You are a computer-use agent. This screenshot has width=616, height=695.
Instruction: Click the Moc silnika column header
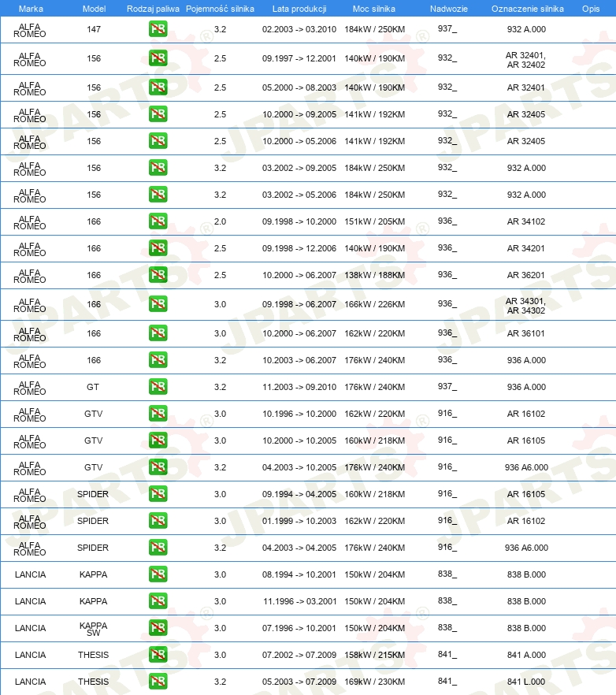[x=374, y=9]
